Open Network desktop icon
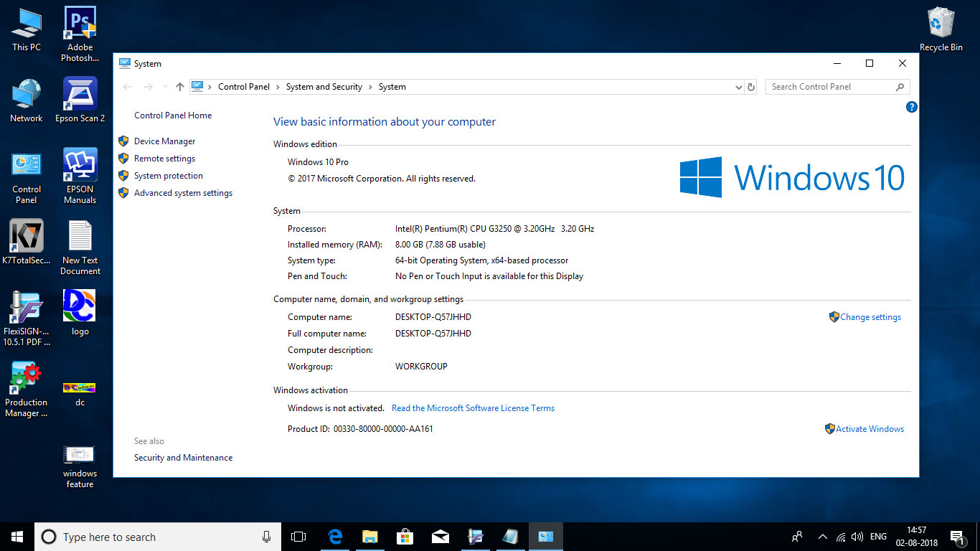 (27, 101)
